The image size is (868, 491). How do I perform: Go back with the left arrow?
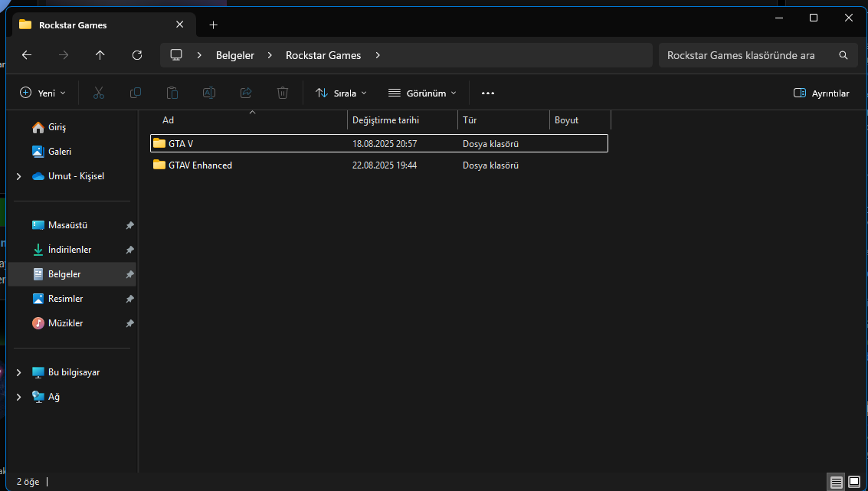(x=27, y=55)
